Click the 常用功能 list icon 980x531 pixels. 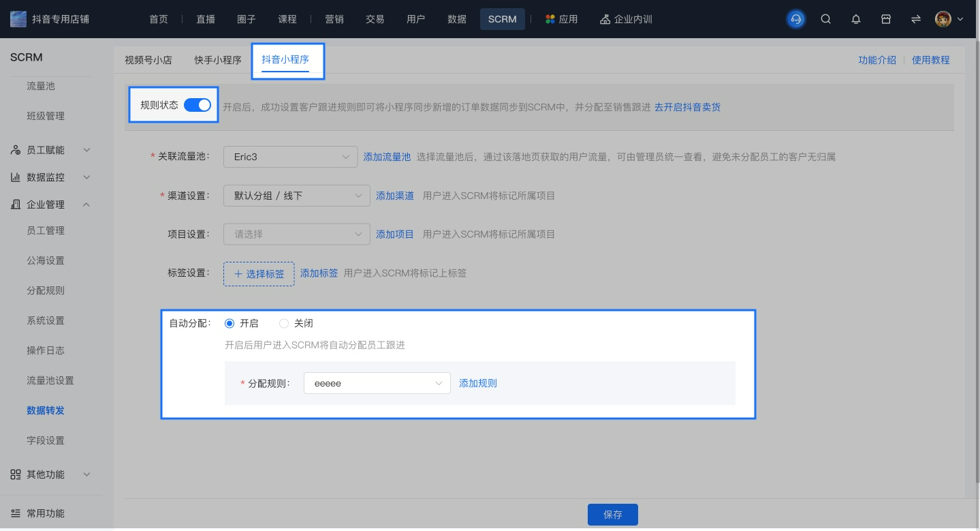(x=16, y=513)
